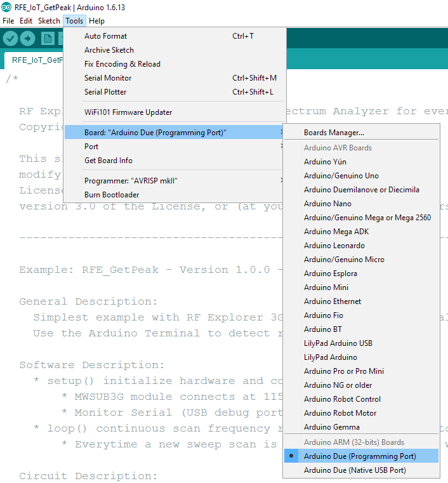This screenshot has height=483, width=448.
Task: Choose Arduino NG or older
Action: pyautogui.click(x=362, y=385)
